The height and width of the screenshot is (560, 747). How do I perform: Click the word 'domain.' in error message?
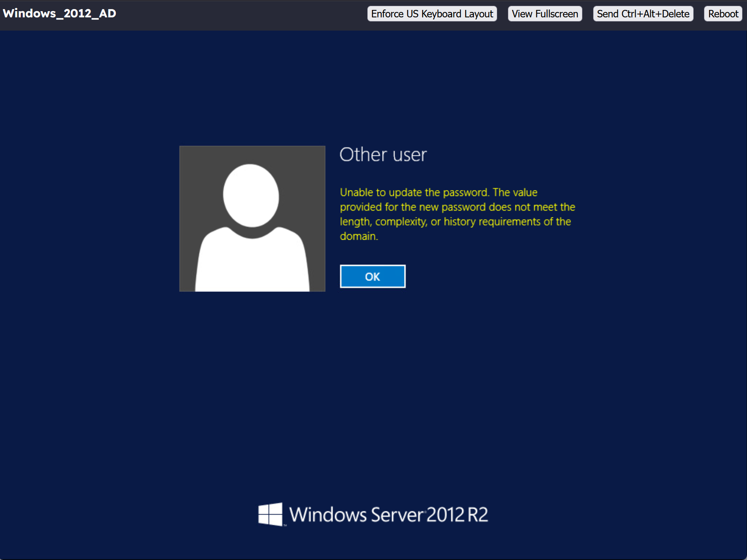[359, 236]
